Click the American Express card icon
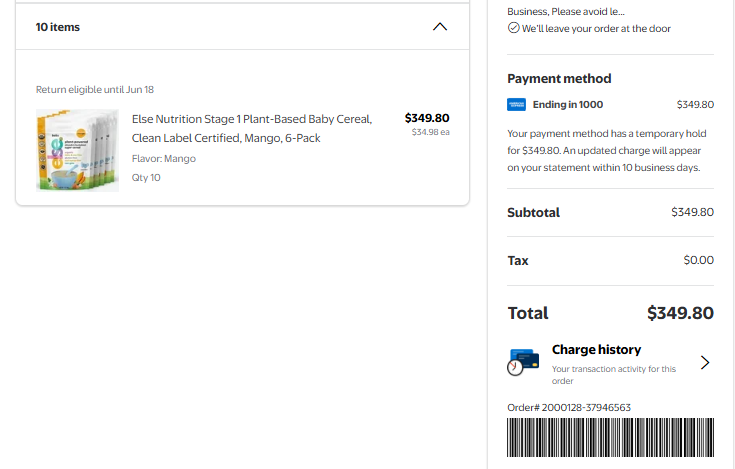 tap(517, 104)
